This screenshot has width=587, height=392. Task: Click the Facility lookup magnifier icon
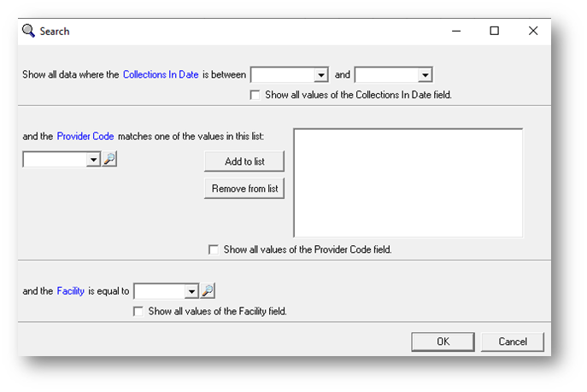(208, 291)
